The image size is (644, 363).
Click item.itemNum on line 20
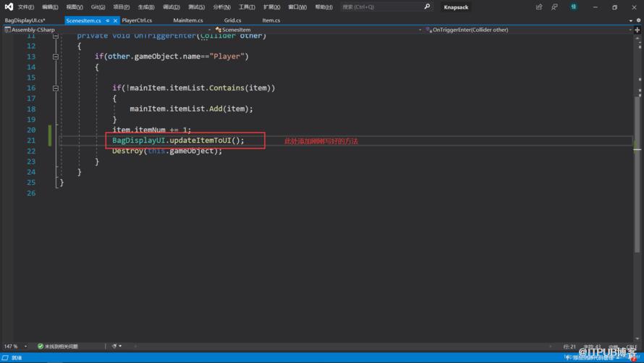pyautogui.click(x=139, y=130)
